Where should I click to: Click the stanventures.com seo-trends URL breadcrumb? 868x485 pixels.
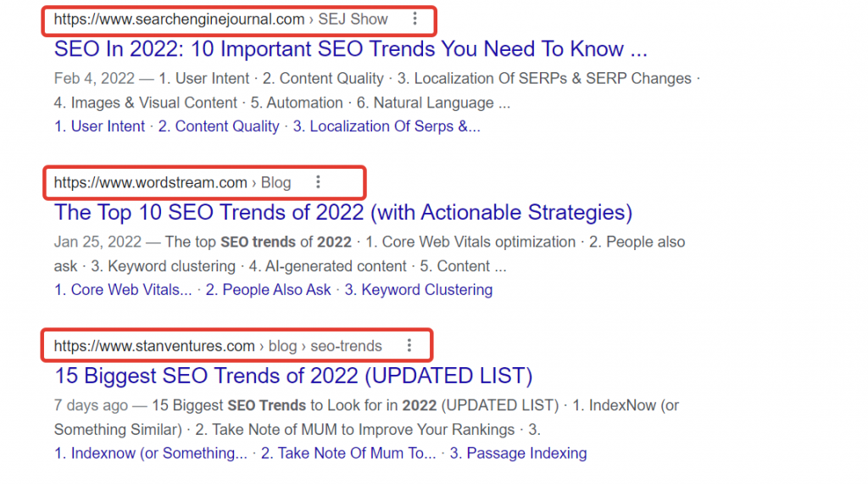[218, 346]
